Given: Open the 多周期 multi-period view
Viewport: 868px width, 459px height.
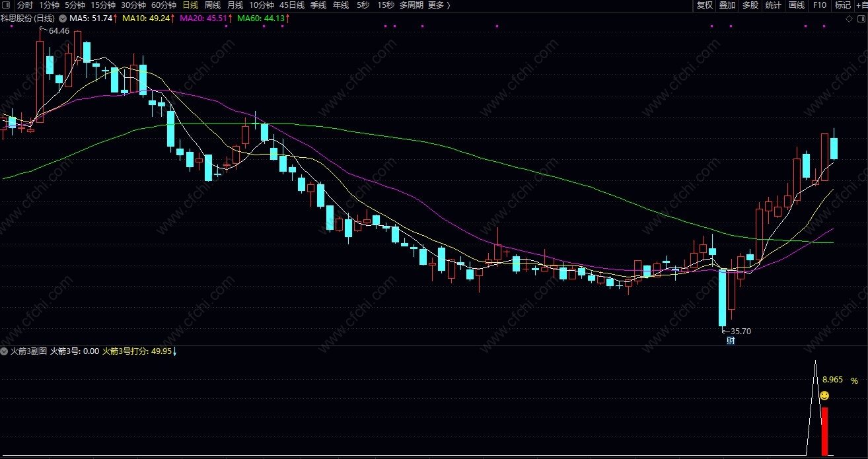Looking at the screenshot, I should point(411,5).
